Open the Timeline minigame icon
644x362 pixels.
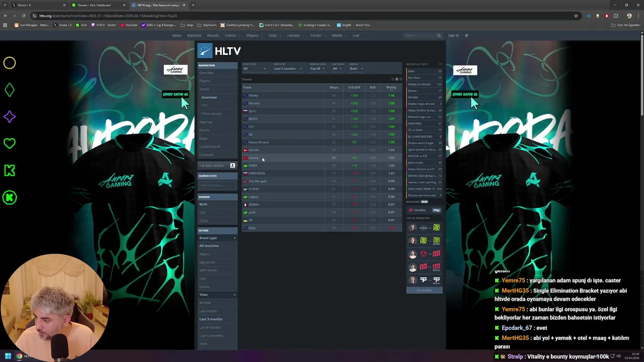[411, 210]
